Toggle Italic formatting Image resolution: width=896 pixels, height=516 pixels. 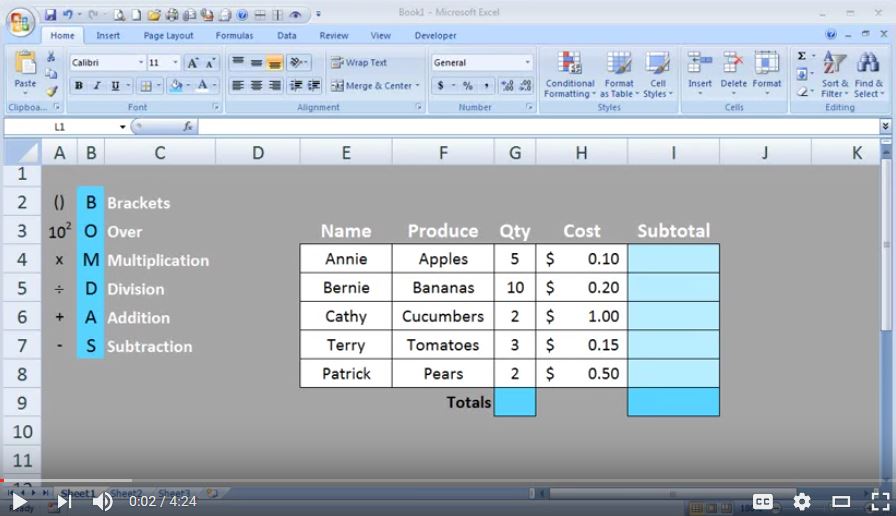97,86
